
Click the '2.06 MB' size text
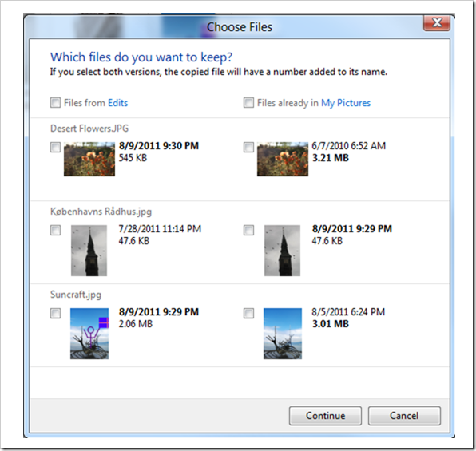coord(136,324)
